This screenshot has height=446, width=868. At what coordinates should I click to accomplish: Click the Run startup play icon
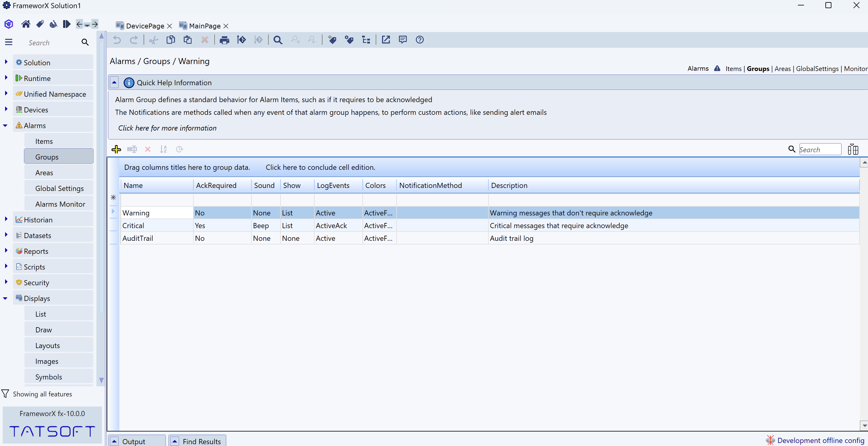(x=67, y=24)
